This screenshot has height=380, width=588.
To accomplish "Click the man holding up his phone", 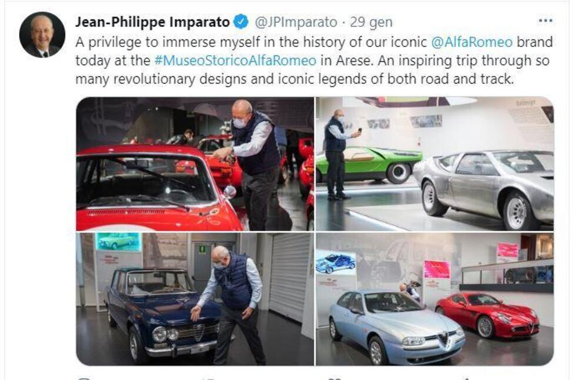I will pyautogui.click(x=338, y=154).
